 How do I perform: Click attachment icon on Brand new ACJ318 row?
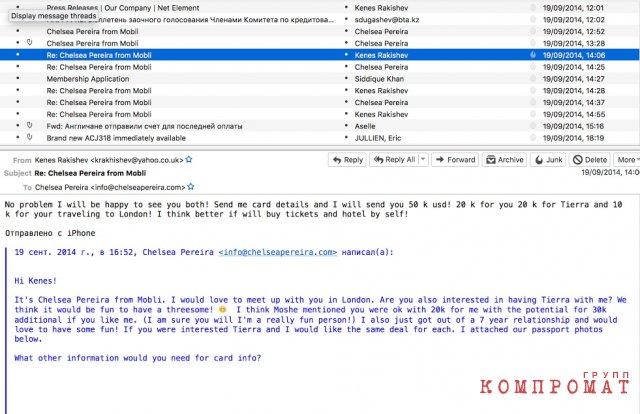point(29,137)
